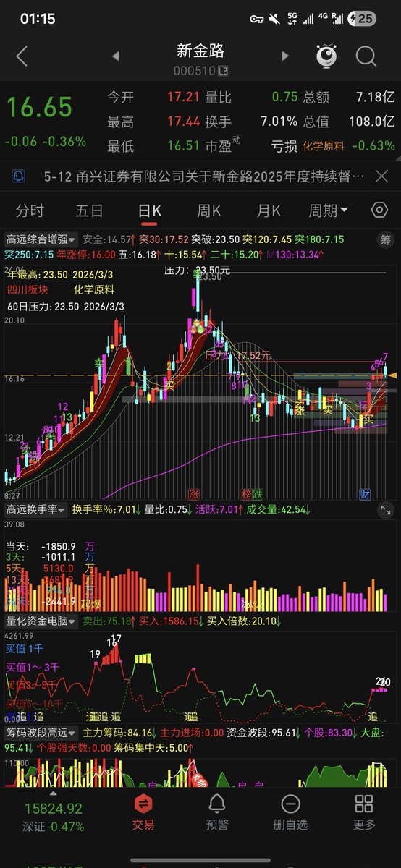Tap stock code 000510
Viewport: 401px width, 868px height.
click(x=195, y=71)
